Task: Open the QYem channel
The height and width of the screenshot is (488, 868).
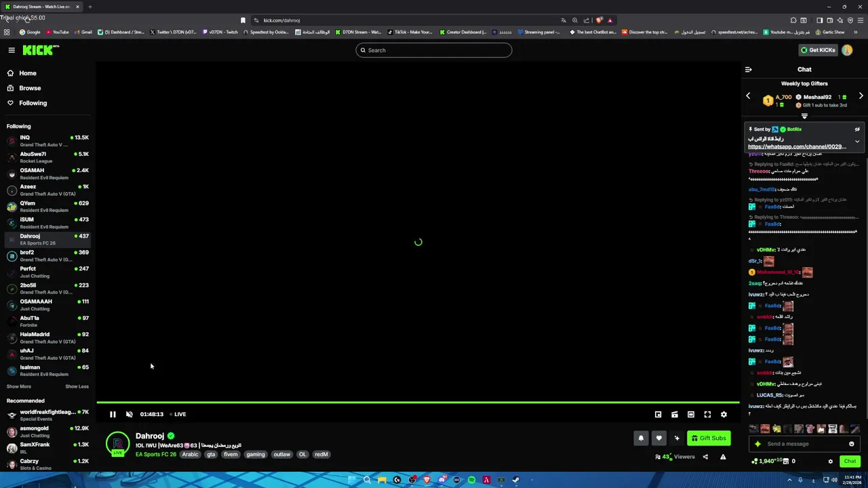Action: tap(47, 207)
